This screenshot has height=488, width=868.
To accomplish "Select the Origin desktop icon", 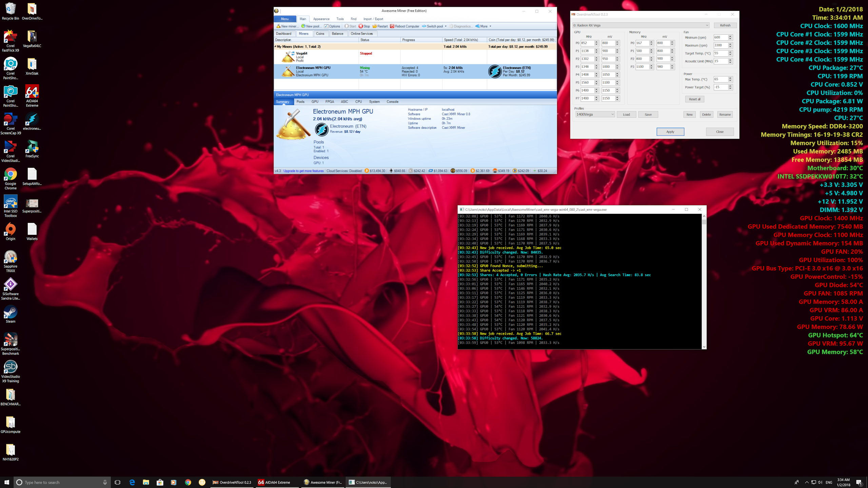I will click(11, 231).
